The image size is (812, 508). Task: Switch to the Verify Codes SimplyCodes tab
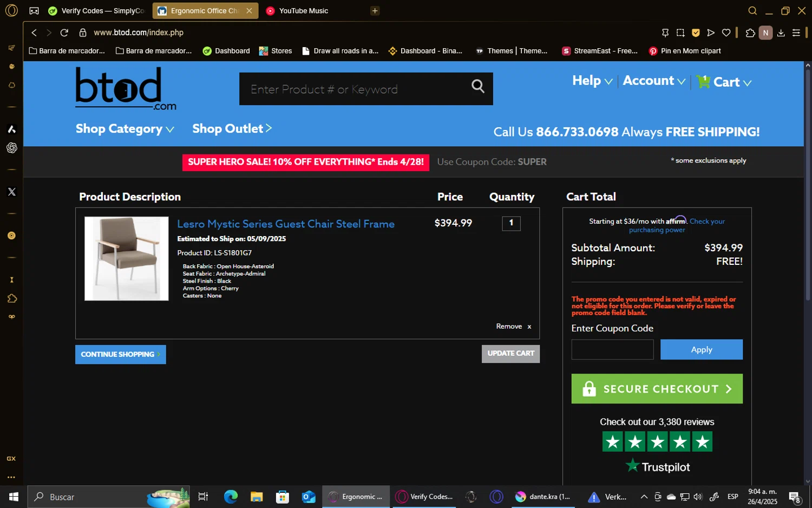point(96,11)
